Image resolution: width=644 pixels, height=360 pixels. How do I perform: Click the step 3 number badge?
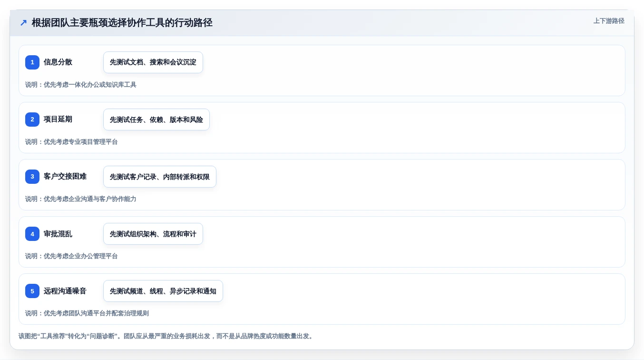(32, 177)
